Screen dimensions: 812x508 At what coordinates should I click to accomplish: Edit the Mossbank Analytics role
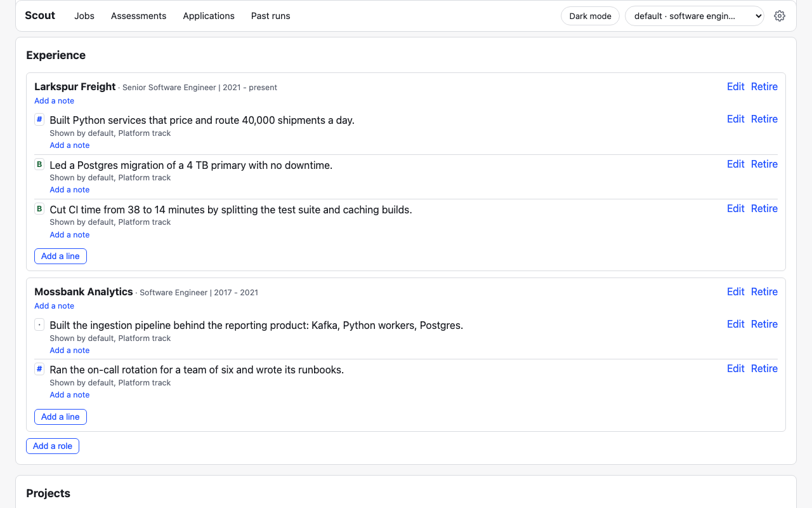735,291
